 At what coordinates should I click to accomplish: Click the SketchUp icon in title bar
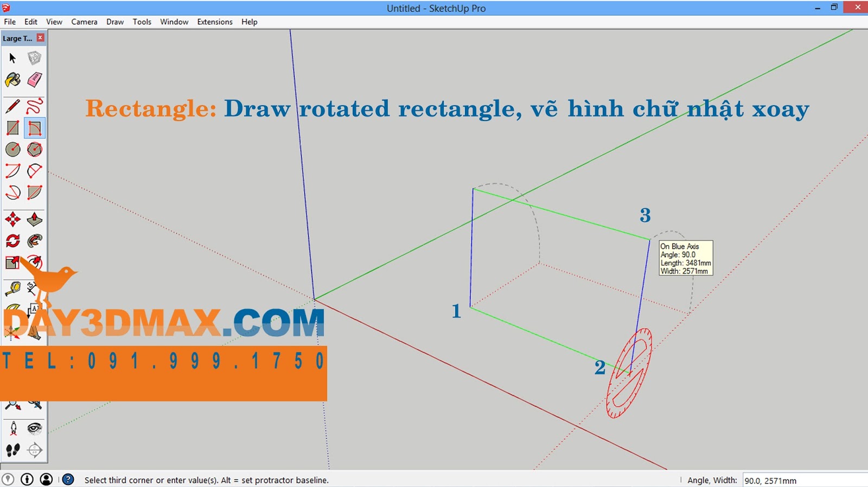[x=7, y=8]
